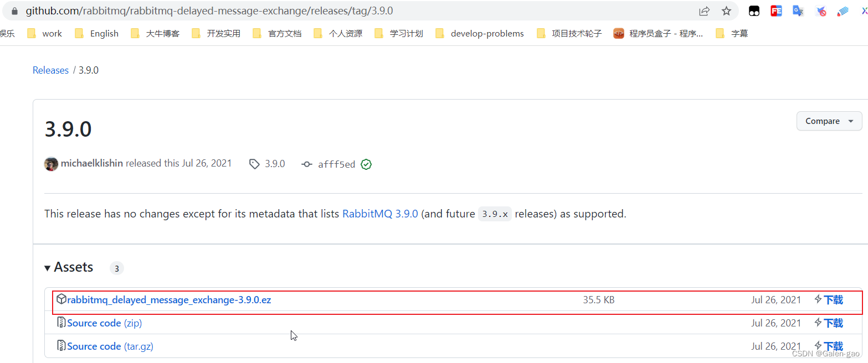Open the blue striped extension icon

point(843,11)
